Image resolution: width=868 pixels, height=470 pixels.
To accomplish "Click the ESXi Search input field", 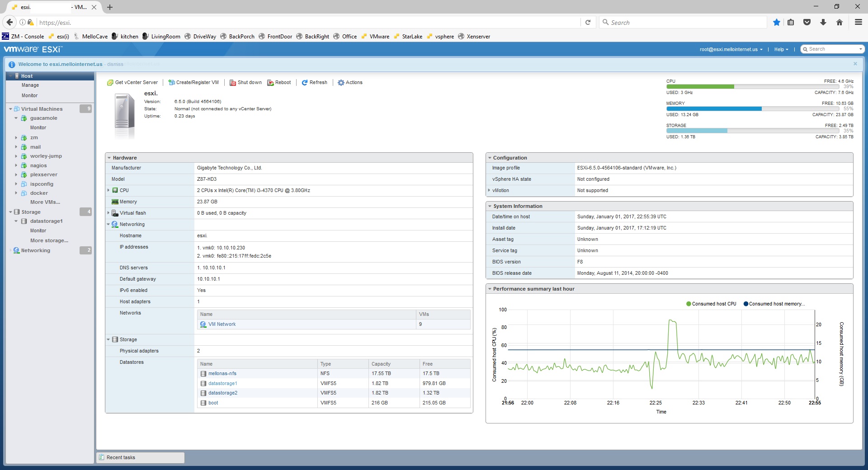I will (832, 49).
